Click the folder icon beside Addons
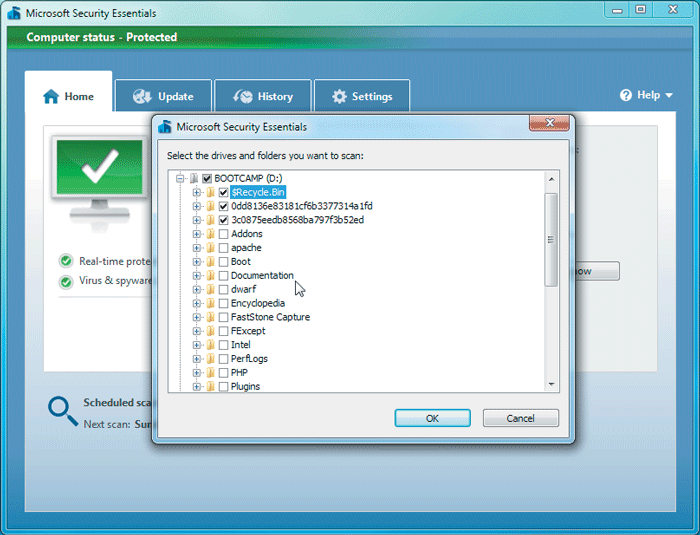Screen dimensions: 700x535 point(210,234)
